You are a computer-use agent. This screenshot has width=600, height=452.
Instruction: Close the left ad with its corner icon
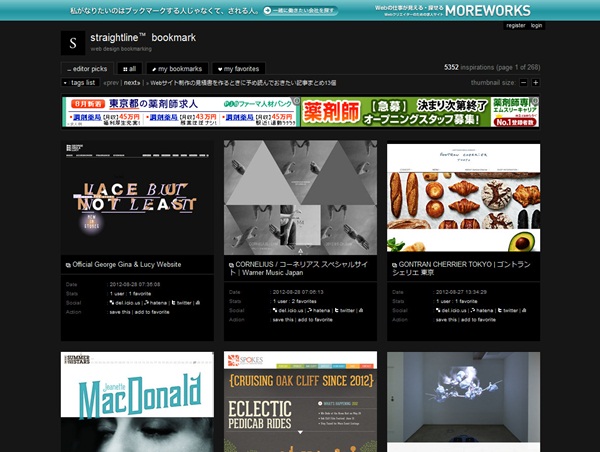coord(297,101)
